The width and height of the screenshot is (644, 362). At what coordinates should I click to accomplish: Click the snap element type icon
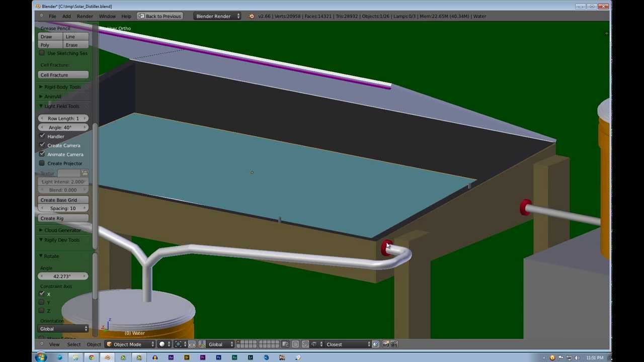pyautogui.click(x=315, y=344)
